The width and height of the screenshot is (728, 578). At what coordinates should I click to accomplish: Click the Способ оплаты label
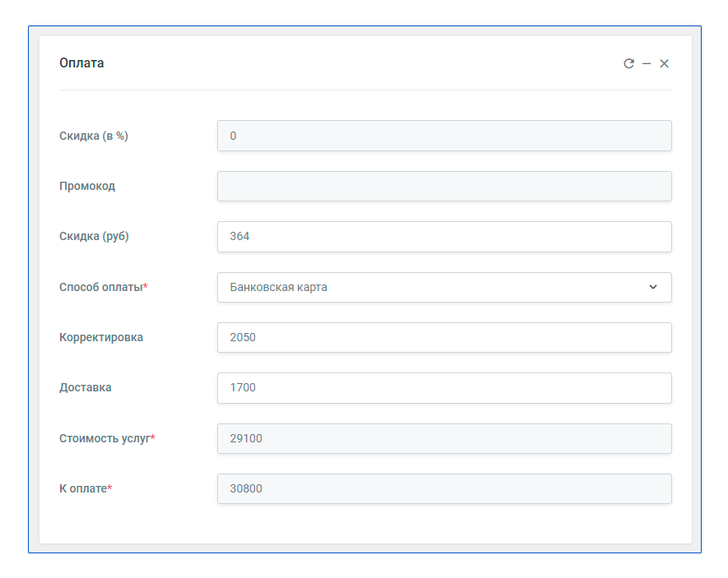click(x=103, y=287)
